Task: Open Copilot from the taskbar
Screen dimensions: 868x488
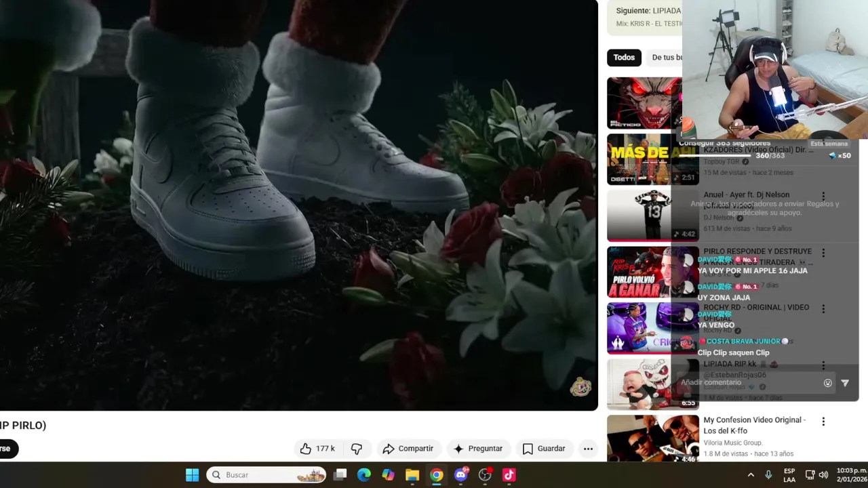Action: coord(388,475)
